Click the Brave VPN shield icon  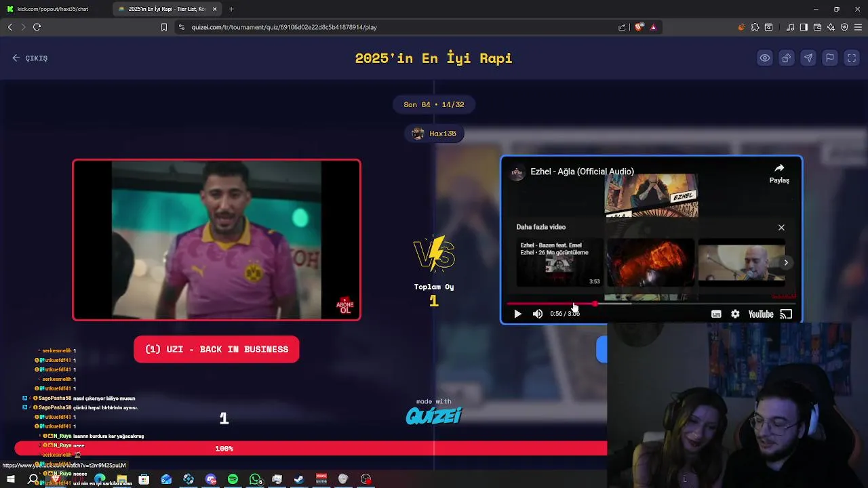pyautogui.click(x=844, y=27)
